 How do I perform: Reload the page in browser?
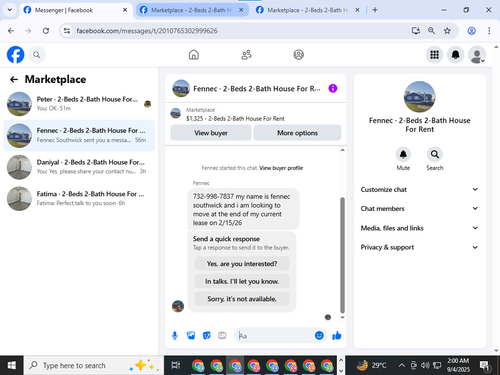coord(46,31)
